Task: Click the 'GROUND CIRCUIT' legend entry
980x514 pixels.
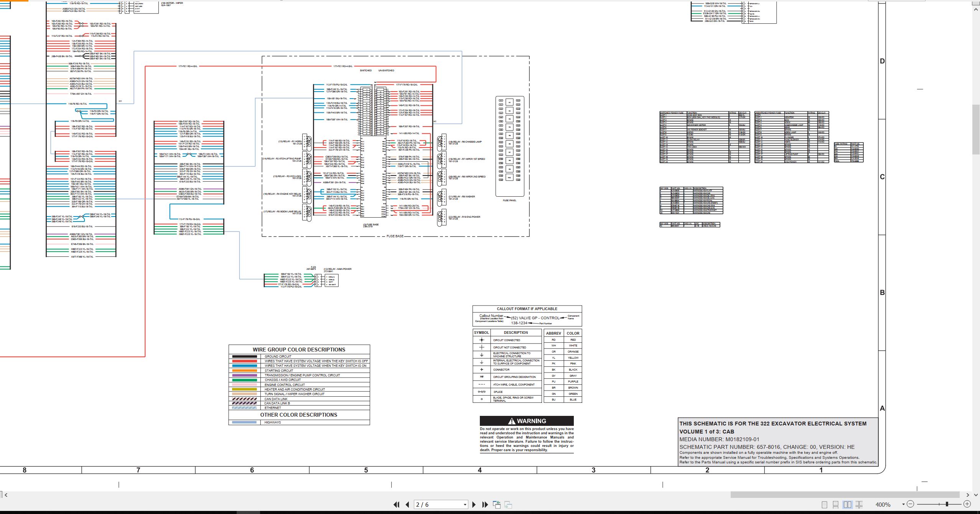Action: 278,356
